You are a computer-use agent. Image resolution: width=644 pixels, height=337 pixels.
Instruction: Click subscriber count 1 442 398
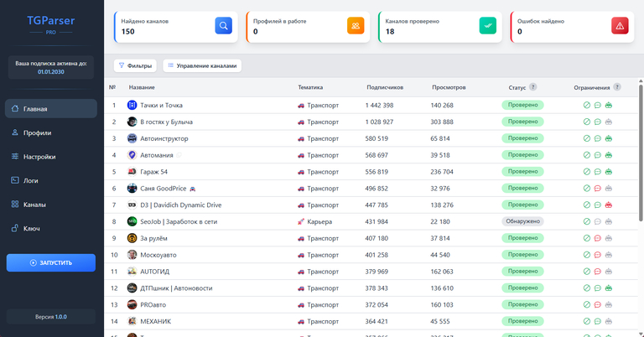click(379, 105)
